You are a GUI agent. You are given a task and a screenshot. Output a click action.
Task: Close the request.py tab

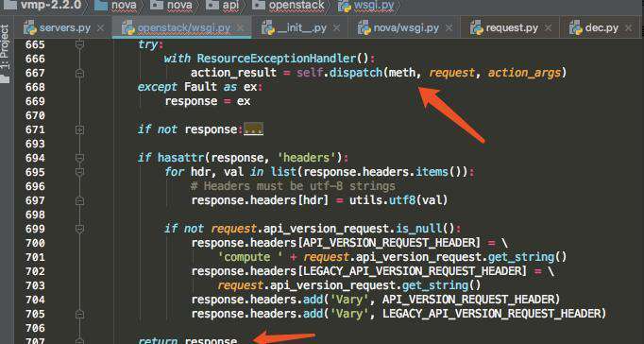tap(548, 28)
